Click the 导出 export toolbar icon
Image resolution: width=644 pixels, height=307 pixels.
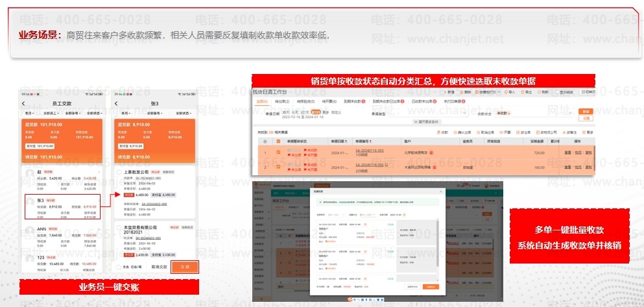[526, 92]
